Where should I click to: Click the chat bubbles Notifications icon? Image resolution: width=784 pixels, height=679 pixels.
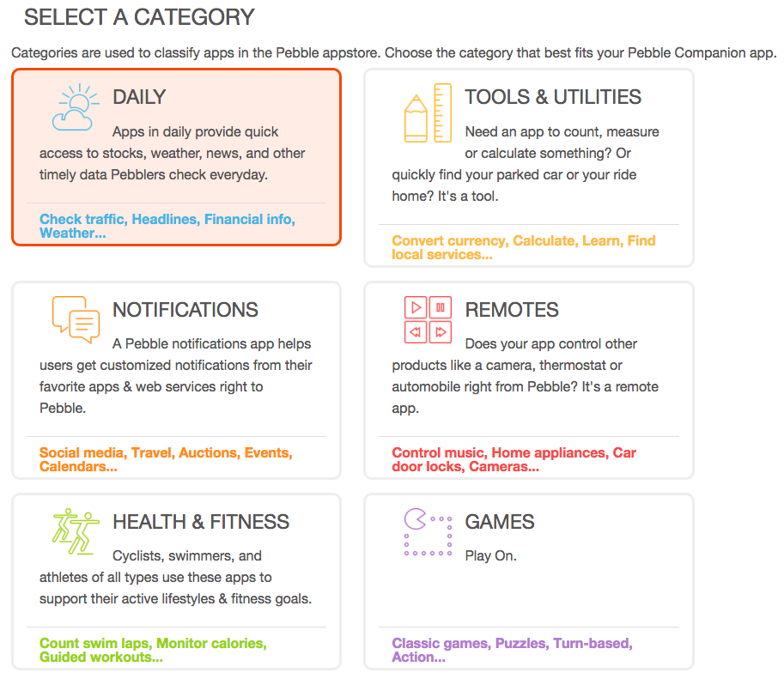pos(76,321)
